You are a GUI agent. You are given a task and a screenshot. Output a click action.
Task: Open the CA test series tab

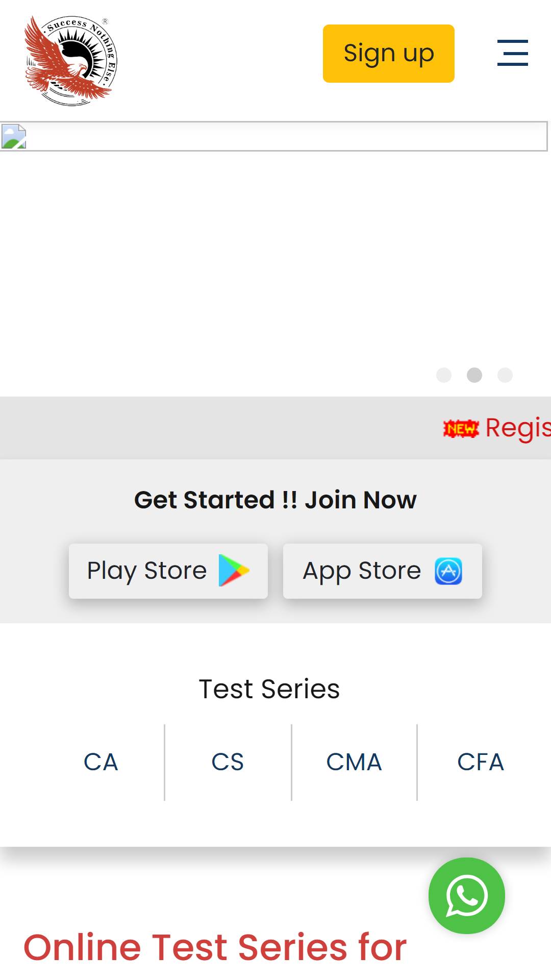click(x=101, y=762)
